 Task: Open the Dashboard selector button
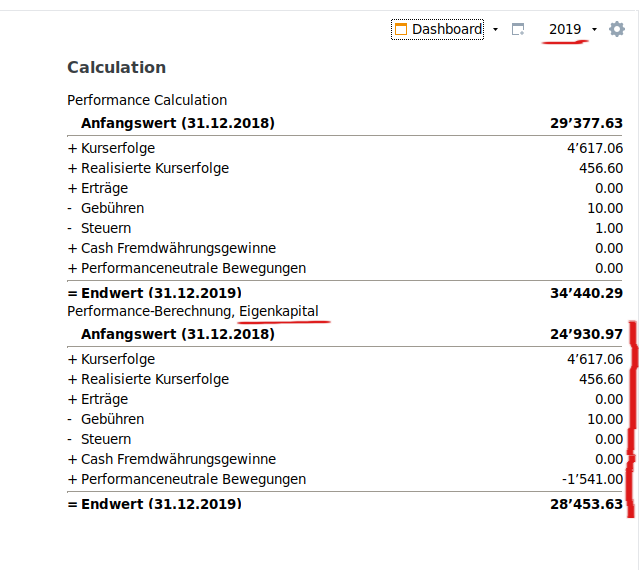coord(437,29)
